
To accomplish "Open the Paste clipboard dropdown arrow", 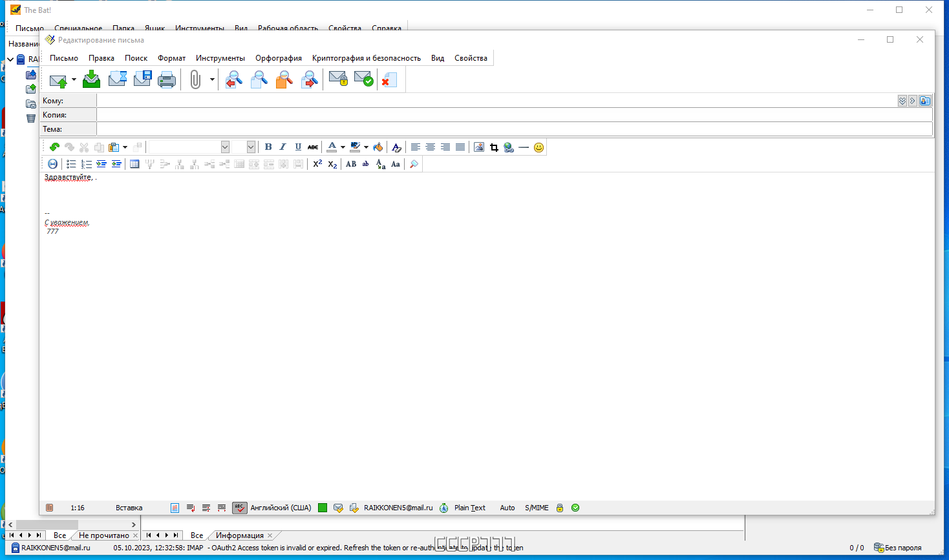I will click(125, 147).
